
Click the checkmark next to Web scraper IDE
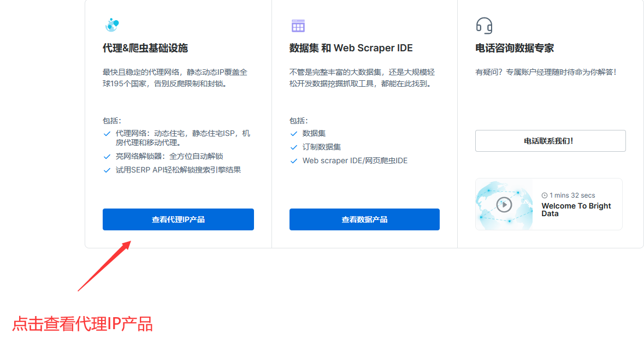tap(293, 160)
